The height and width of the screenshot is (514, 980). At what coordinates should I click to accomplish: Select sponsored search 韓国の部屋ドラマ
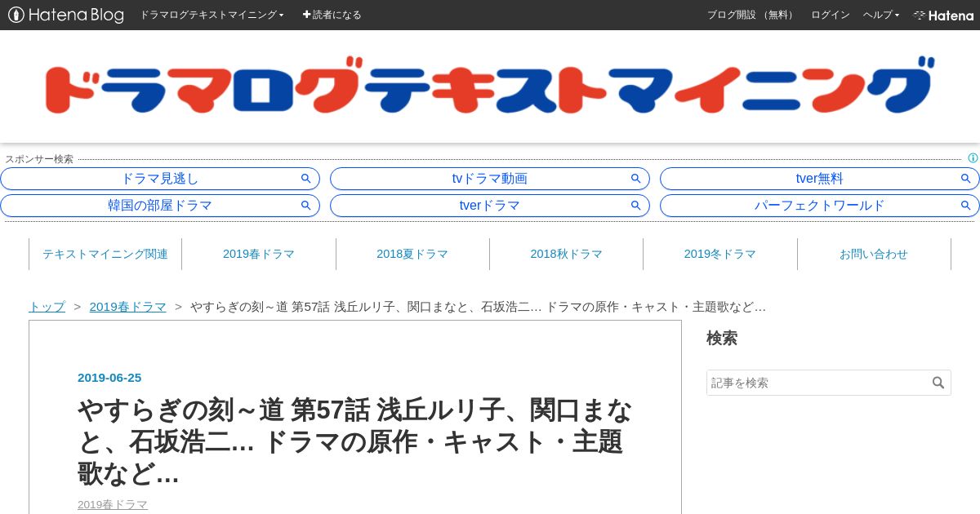coord(160,206)
